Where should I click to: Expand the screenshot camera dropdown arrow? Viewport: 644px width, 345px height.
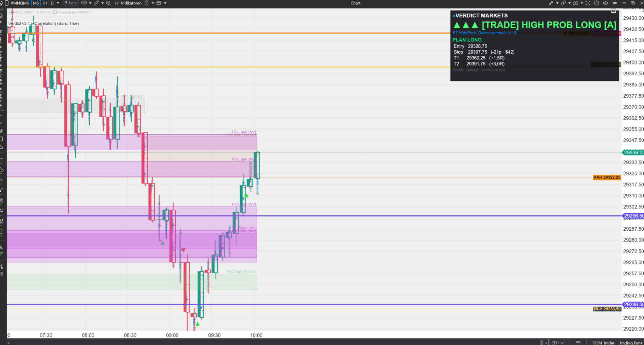coord(582,3)
